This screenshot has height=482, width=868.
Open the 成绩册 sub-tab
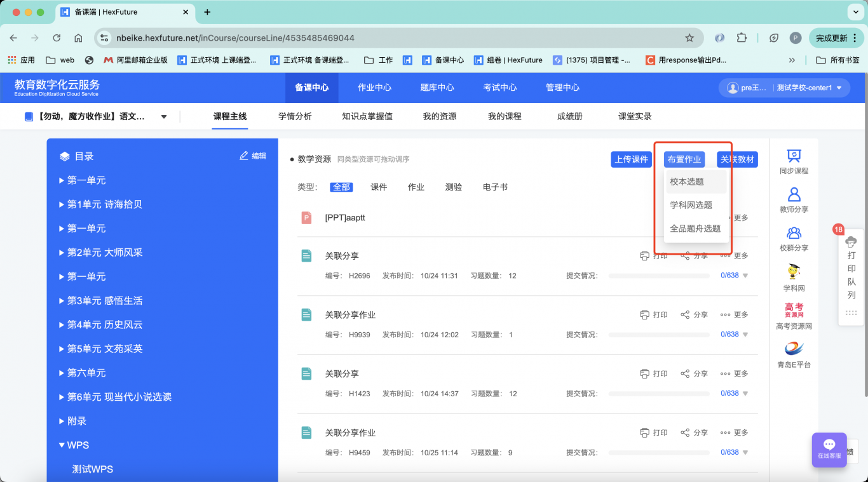point(570,117)
